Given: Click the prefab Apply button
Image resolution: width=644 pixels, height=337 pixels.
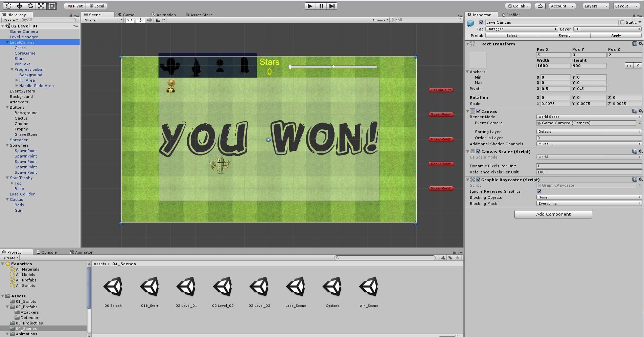Looking at the screenshot, I should click(x=616, y=35).
